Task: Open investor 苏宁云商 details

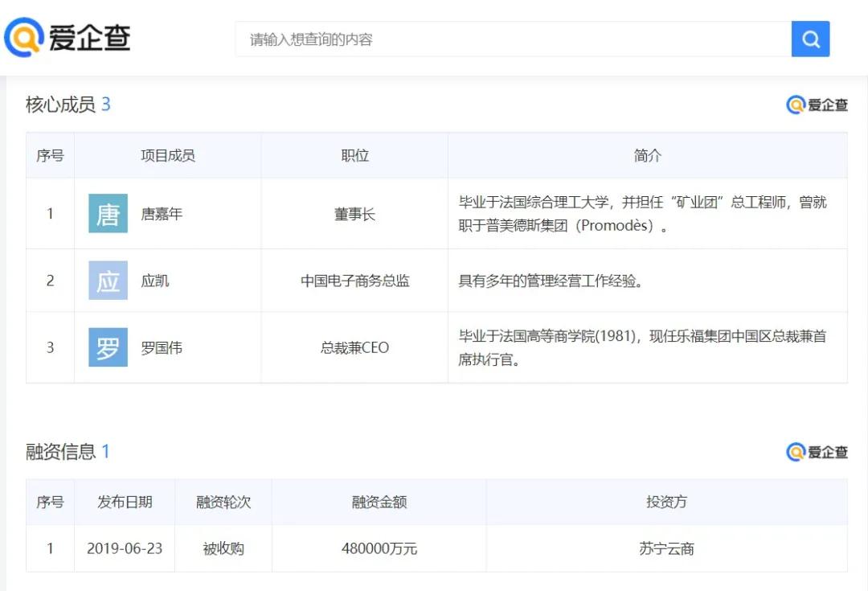Action: coord(667,548)
